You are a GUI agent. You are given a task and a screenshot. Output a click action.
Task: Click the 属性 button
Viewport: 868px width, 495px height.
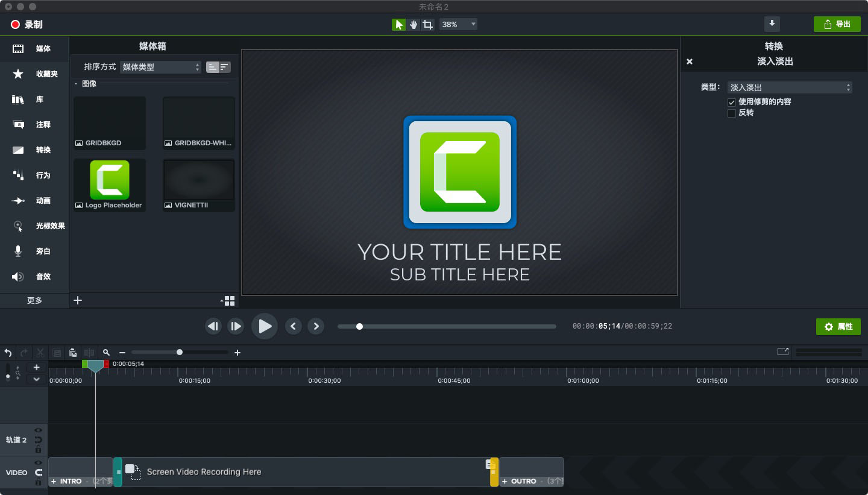tap(838, 327)
